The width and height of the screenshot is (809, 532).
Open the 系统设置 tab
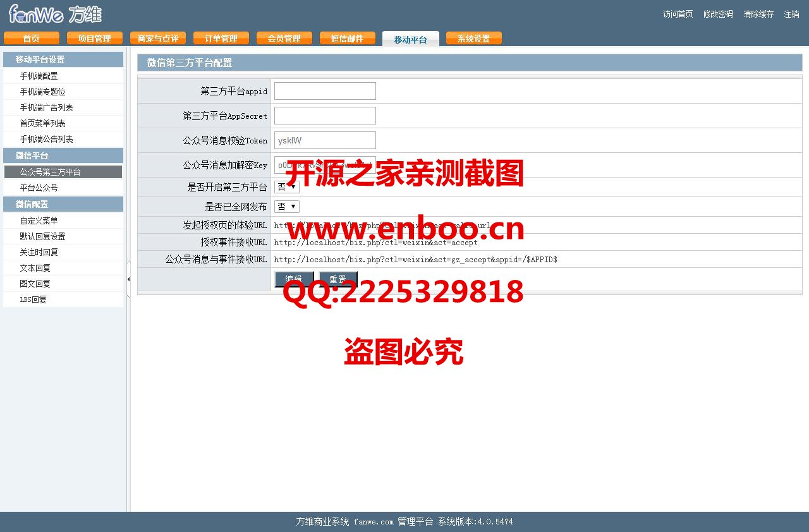474,39
